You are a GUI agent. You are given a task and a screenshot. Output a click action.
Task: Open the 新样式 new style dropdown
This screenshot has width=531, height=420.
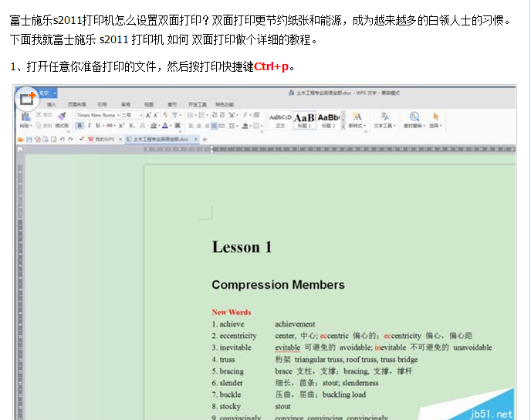click(357, 120)
